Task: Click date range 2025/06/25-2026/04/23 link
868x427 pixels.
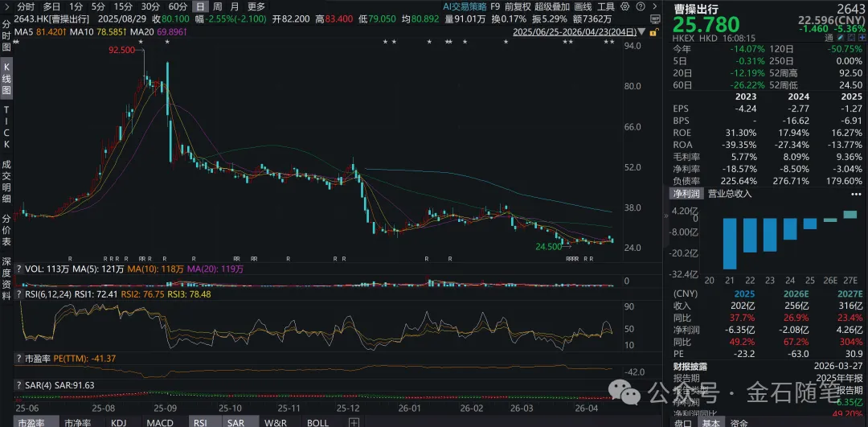Action: [575, 32]
